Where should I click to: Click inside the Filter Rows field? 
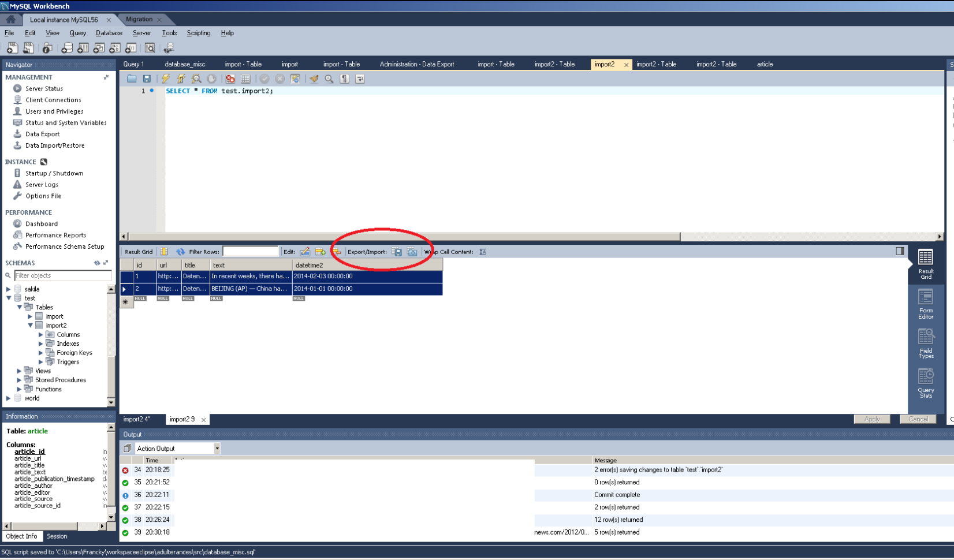point(251,251)
